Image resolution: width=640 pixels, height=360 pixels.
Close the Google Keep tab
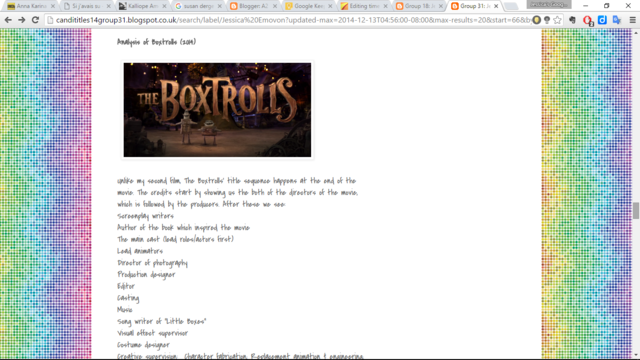330,6
